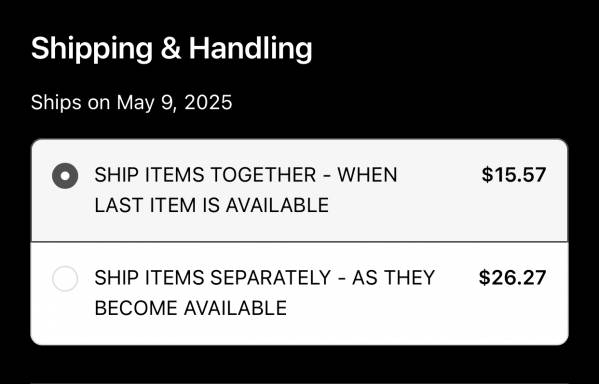Image resolution: width=599 pixels, height=384 pixels.
Task: Click the "BECOME AVAILABLE" text line
Action: click(191, 308)
